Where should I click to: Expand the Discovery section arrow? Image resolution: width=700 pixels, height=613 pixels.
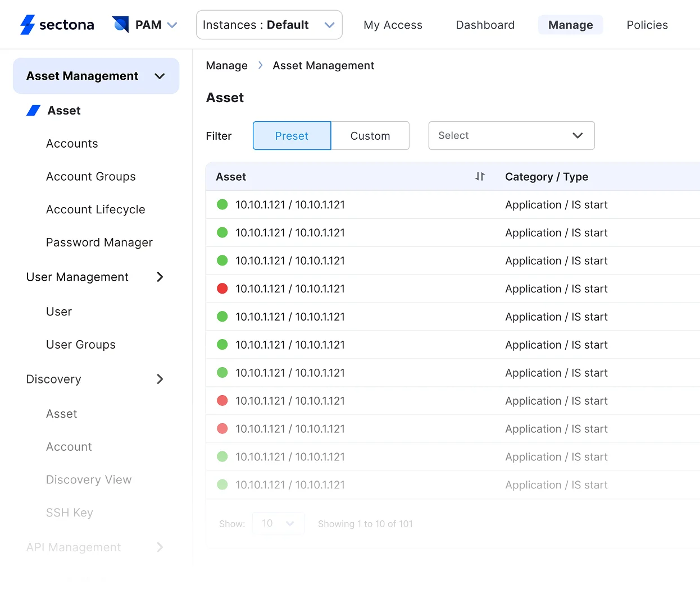pos(160,379)
